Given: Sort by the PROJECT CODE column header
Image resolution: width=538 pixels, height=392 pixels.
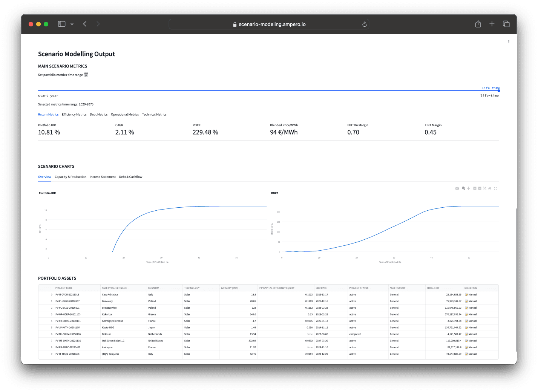Looking at the screenshot, I should tap(78, 288).
